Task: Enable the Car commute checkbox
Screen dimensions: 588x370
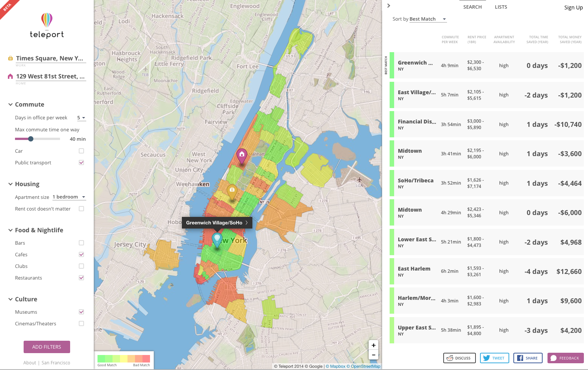Action: (81, 151)
